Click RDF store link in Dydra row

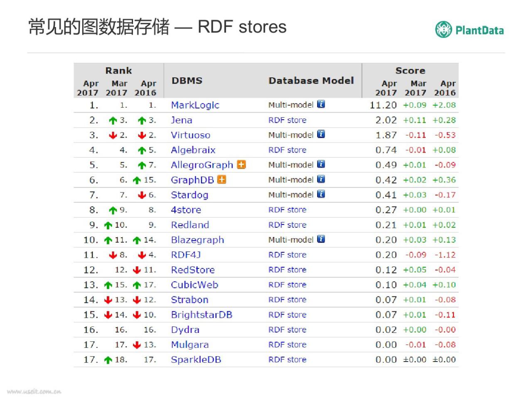coord(287,330)
